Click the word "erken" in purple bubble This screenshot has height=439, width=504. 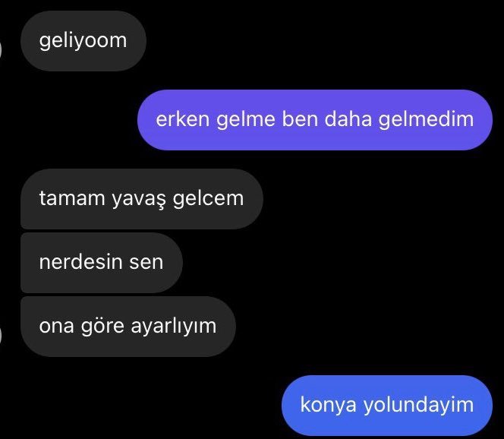(x=183, y=119)
